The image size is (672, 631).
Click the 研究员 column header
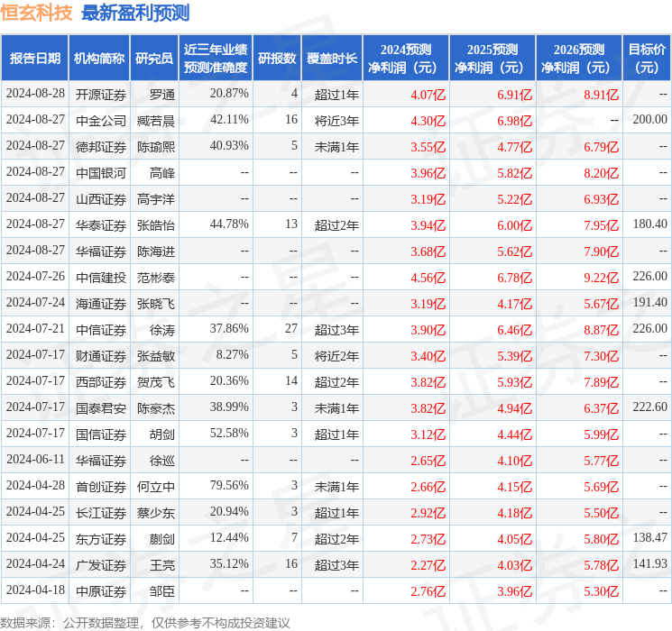(x=154, y=58)
